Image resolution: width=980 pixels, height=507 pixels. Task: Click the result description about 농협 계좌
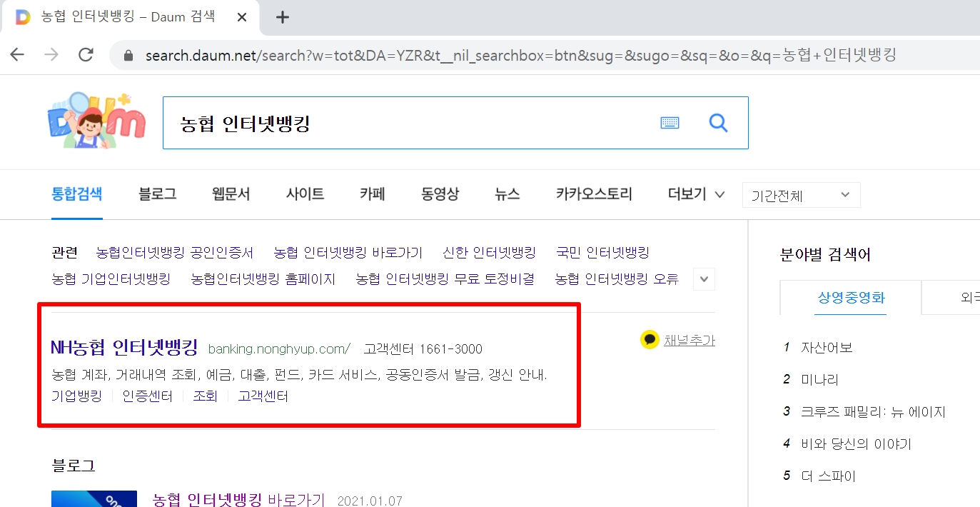[x=299, y=375]
